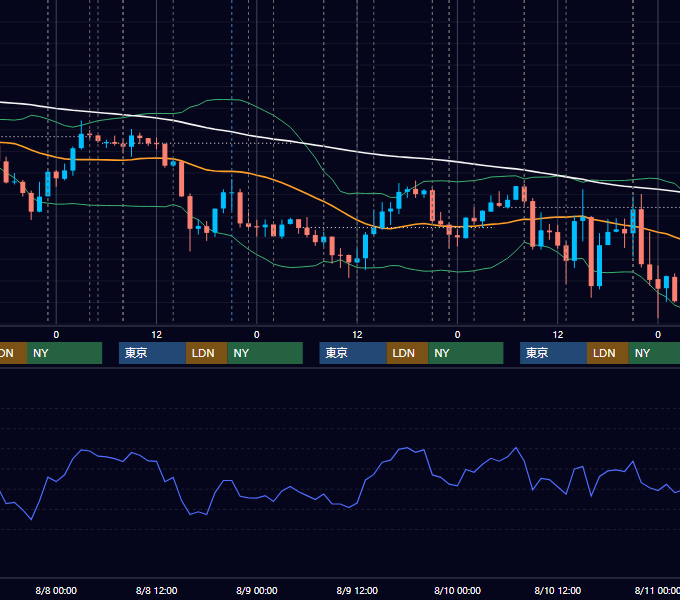The width and height of the screenshot is (680, 600).
Task: Click the orange moving average line
Action: tap(325, 202)
